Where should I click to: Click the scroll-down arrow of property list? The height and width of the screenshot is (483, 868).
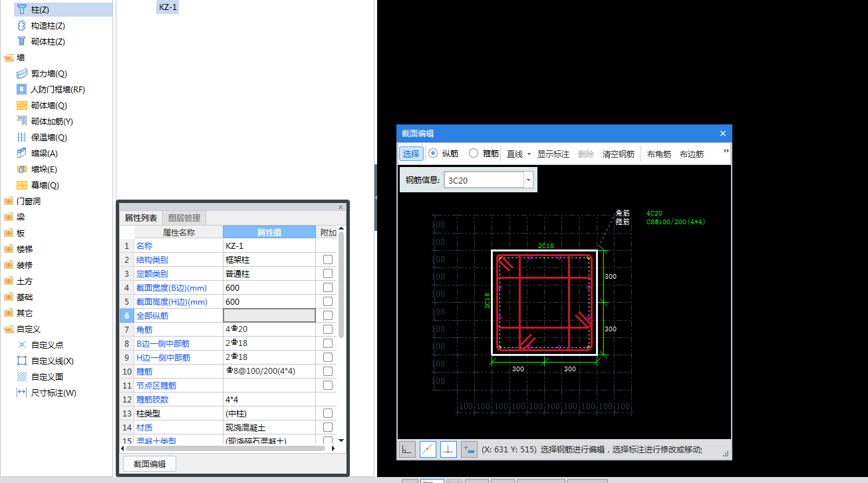341,440
